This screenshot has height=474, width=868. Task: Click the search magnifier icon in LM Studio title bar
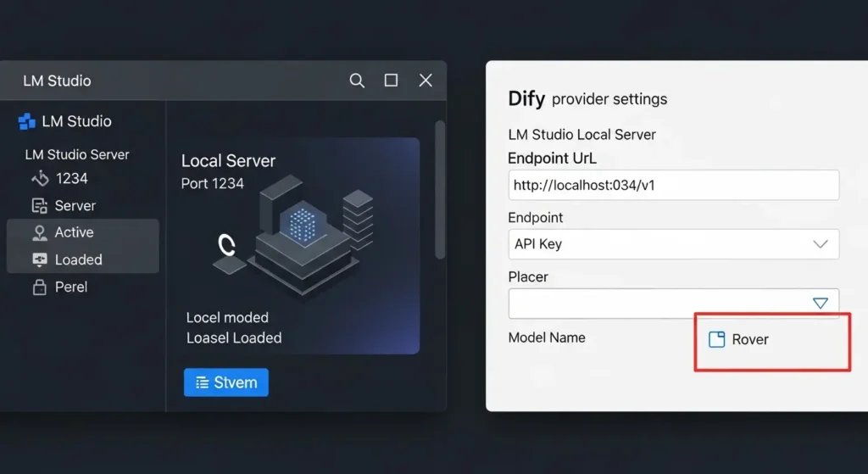coord(357,81)
